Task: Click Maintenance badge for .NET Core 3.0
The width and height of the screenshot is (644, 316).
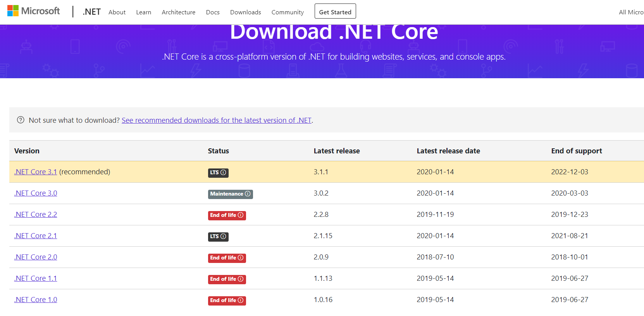Action: pyautogui.click(x=230, y=194)
